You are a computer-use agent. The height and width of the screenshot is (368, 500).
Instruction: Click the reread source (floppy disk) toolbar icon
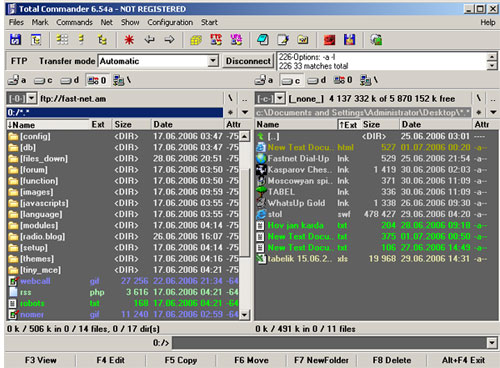coord(15,40)
